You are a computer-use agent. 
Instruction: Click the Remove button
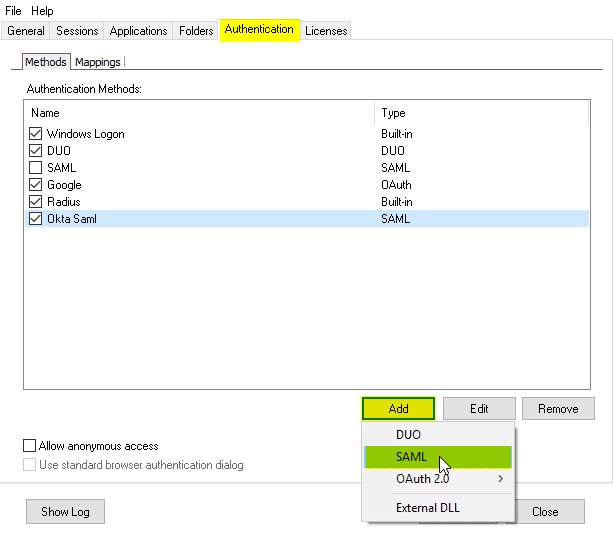point(558,409)
